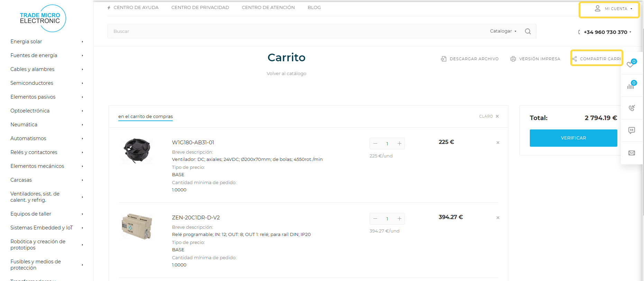
Task: Open the wishlist heart icon
Action: [x=631, y=64]
